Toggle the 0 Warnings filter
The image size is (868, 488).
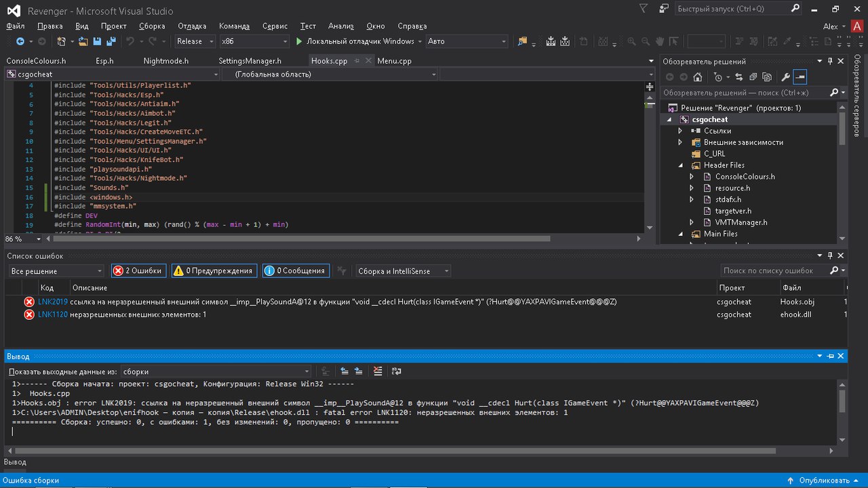point(214,270)
